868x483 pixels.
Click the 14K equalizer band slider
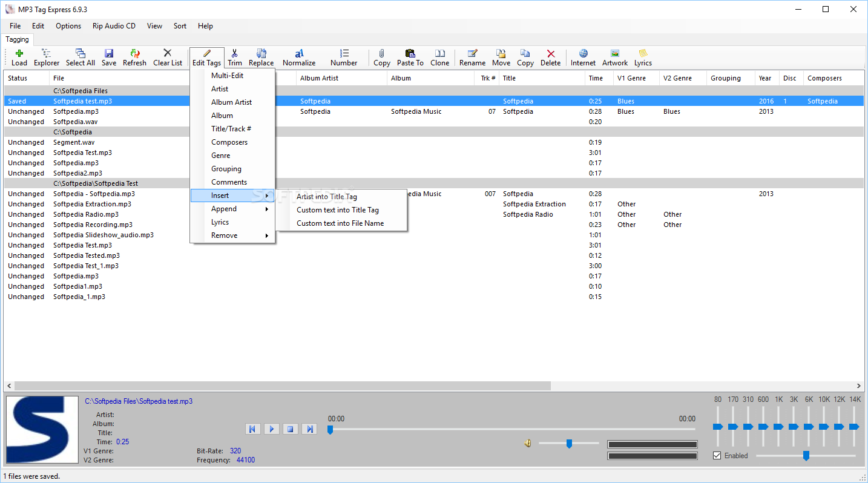(854, 427)
